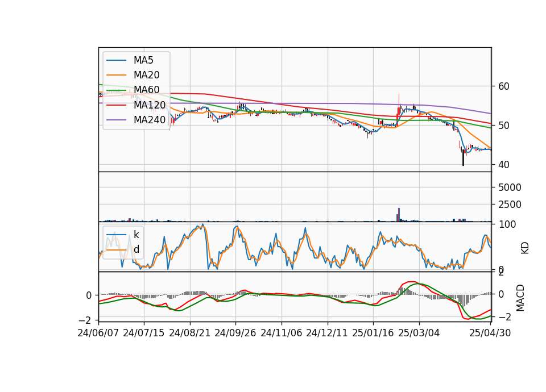Click the purple MA240 legend line sample

pos(116,120)
